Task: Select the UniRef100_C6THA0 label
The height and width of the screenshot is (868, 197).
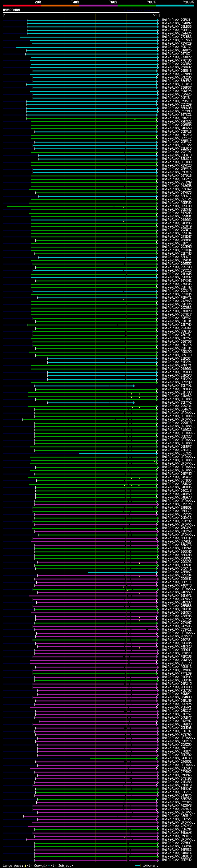Action: (176, 162)
